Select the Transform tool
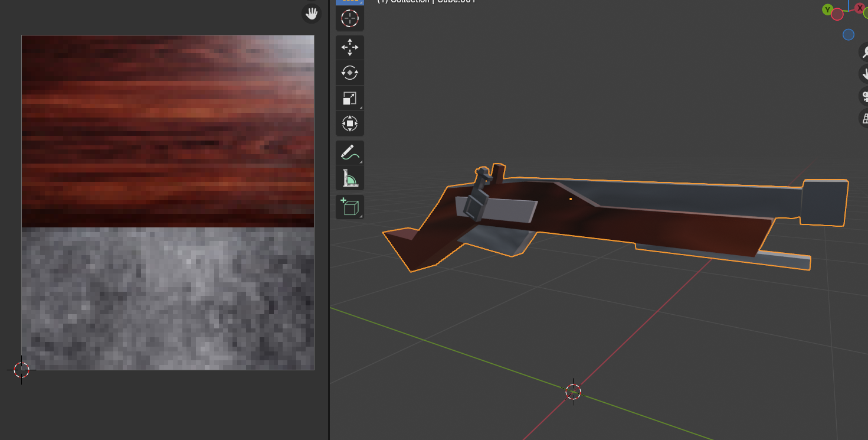Image resolution: width=868 pixels, height=440 pixels. 350,123
